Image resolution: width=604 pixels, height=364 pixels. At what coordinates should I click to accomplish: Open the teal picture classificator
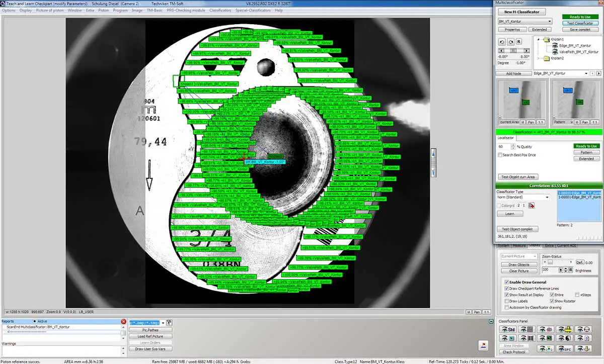508,338
